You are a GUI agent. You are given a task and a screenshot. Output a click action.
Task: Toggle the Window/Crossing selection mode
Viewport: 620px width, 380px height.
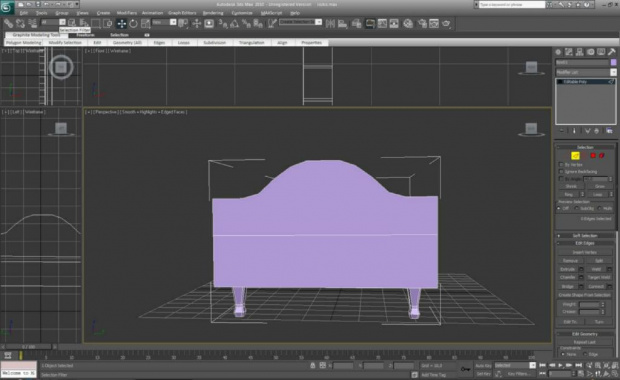point(108,23)
